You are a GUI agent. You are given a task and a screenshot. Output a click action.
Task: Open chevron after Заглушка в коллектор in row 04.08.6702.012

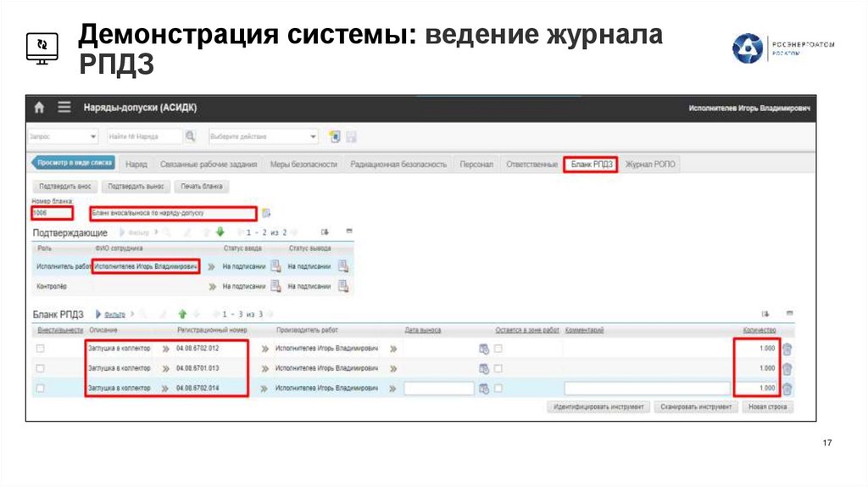point(165,349)
